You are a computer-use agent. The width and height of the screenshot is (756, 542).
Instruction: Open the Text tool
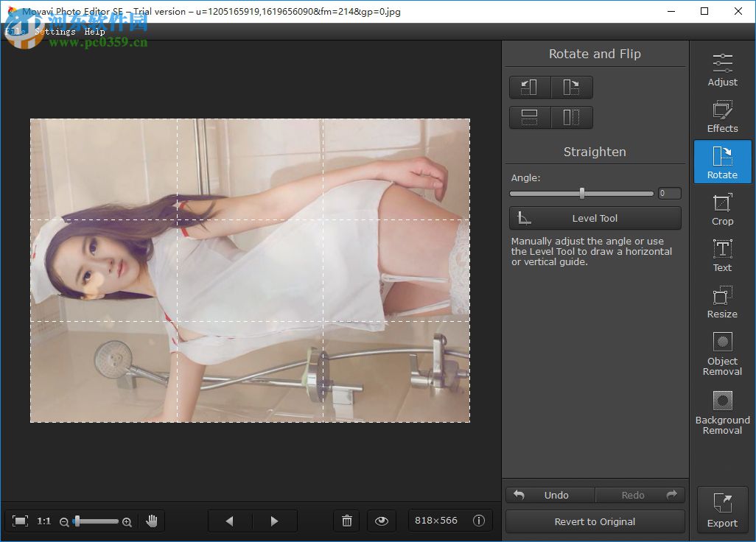[722, 256]
